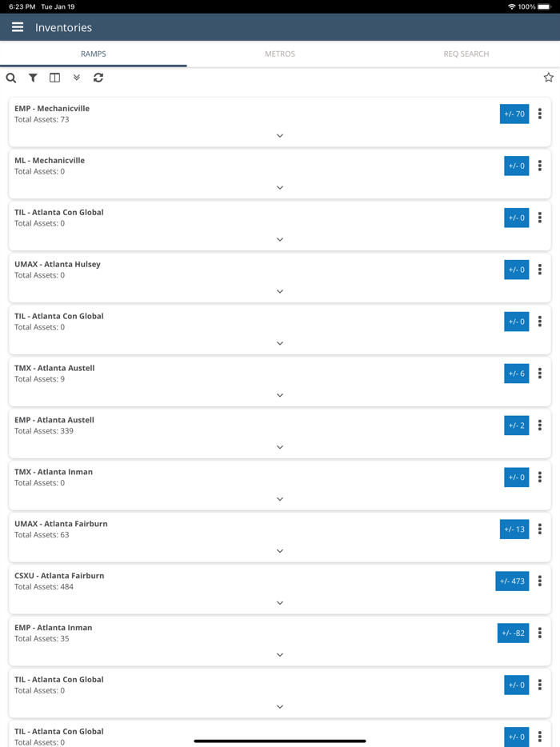Expand the TMX - Atlanta Austell card

[x=280, y=395]
